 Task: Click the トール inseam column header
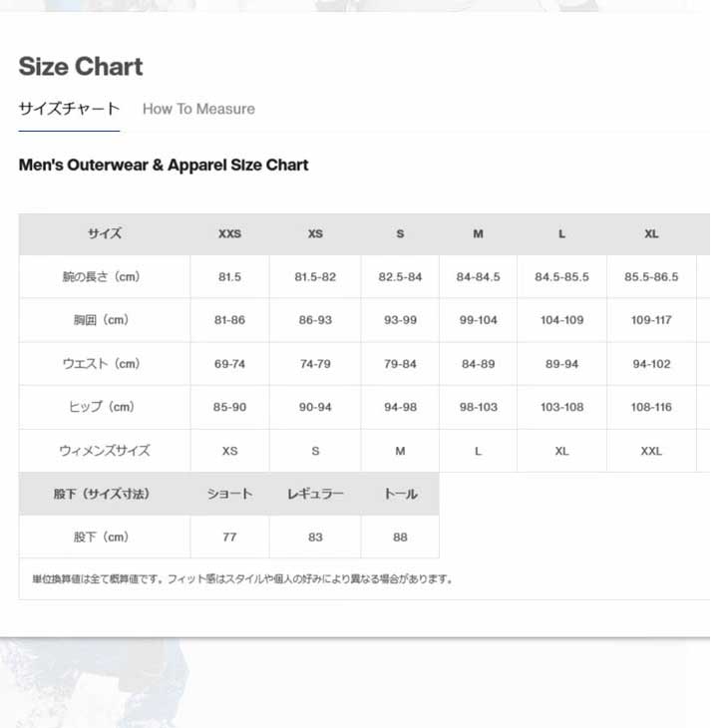click(400, 494)
